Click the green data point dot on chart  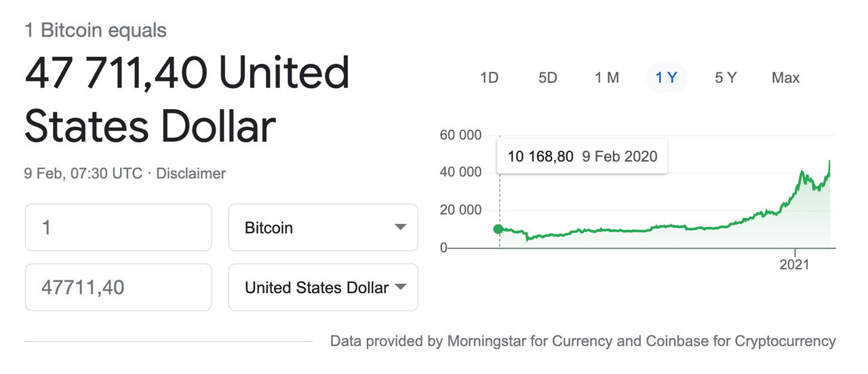[x=498, y=229]
